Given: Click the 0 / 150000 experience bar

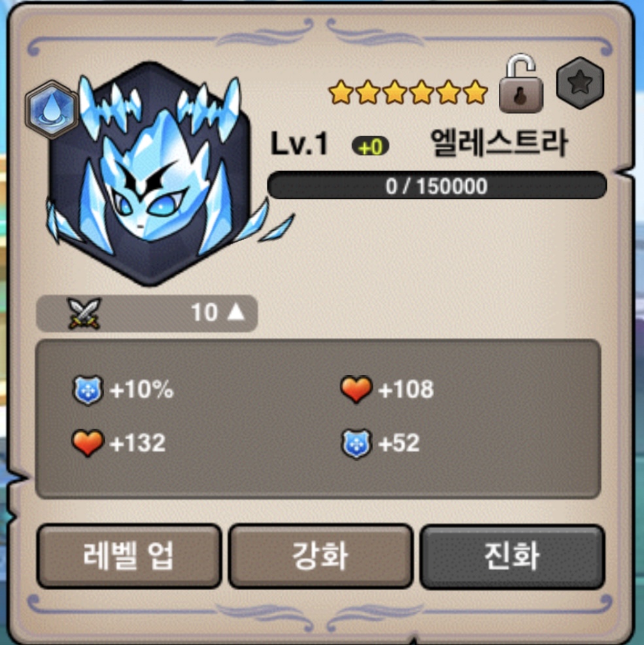Looking at the screenshot, I should 437,186.
